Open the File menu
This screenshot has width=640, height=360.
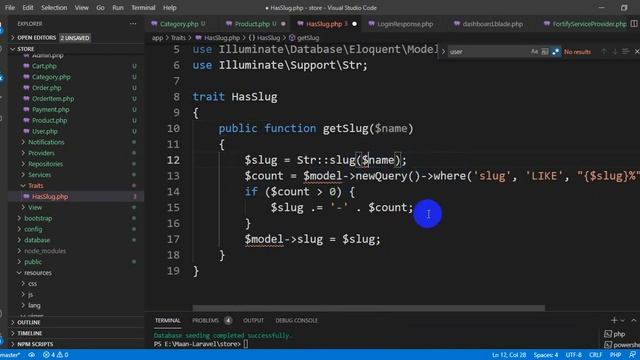tap(10, 8)
